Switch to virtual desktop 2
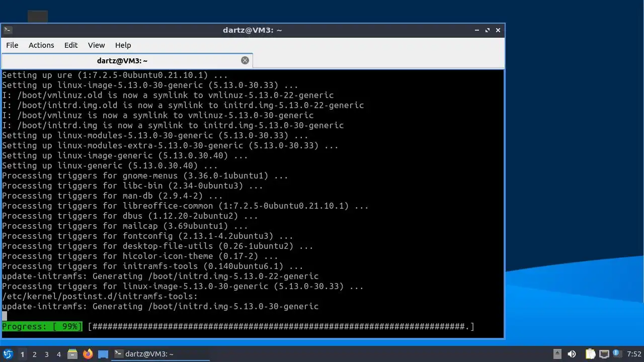The width and height of the screenshot is (644, 362). pos(34,354)
